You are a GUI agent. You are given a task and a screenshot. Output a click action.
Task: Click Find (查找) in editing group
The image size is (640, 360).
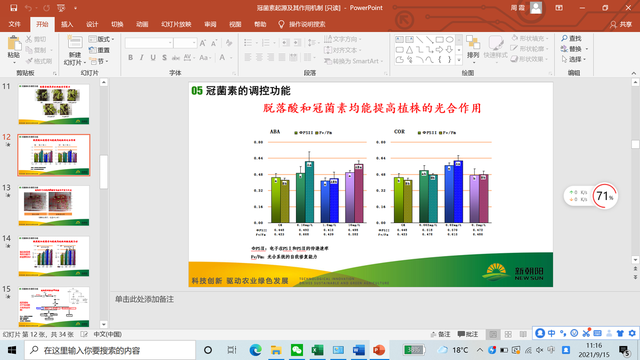click(x=571, y=38)
